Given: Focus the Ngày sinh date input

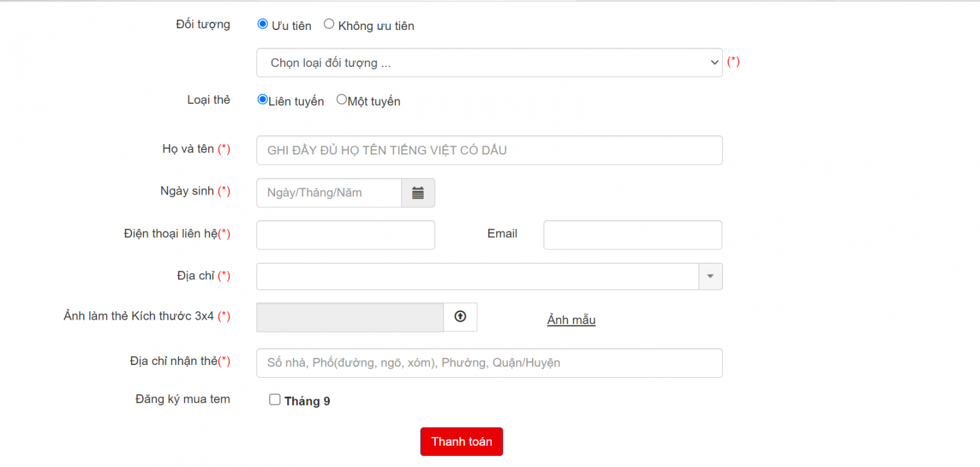Looking at the screenshot, I should [x=329, y=193].
